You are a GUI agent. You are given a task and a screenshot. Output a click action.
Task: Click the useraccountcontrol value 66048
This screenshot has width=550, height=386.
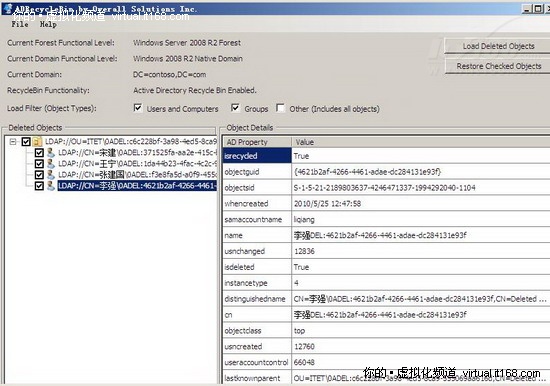tap(304, 362)
